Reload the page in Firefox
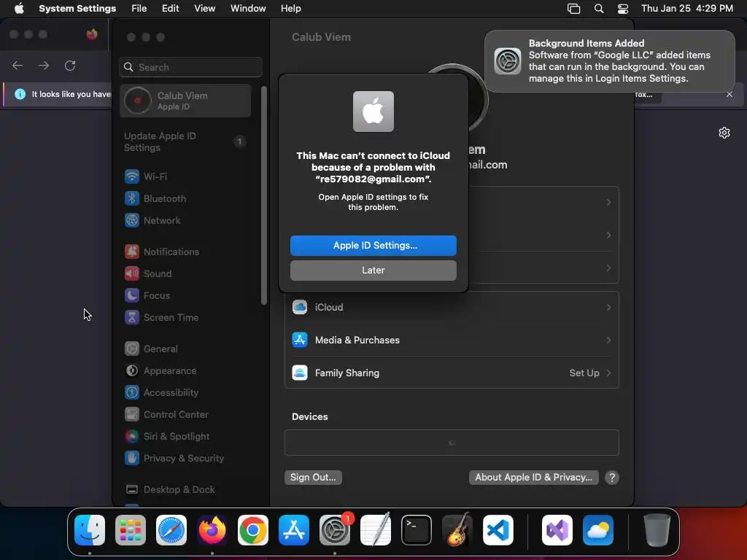 (70, 66)
